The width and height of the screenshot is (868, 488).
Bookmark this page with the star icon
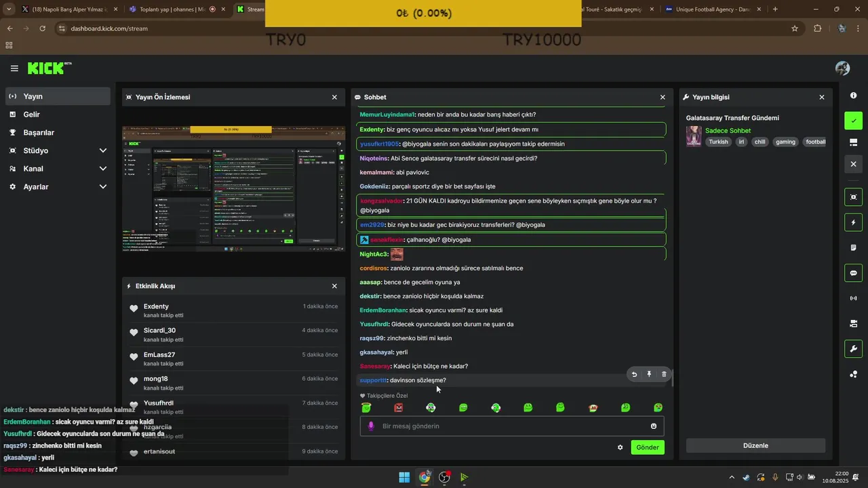click(x=795, y=28)
